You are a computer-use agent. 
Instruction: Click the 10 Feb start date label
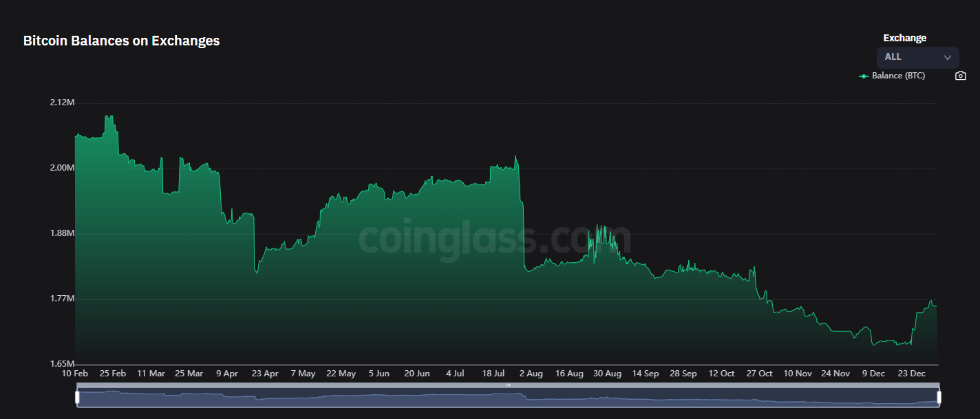click(x=75, y=374)
